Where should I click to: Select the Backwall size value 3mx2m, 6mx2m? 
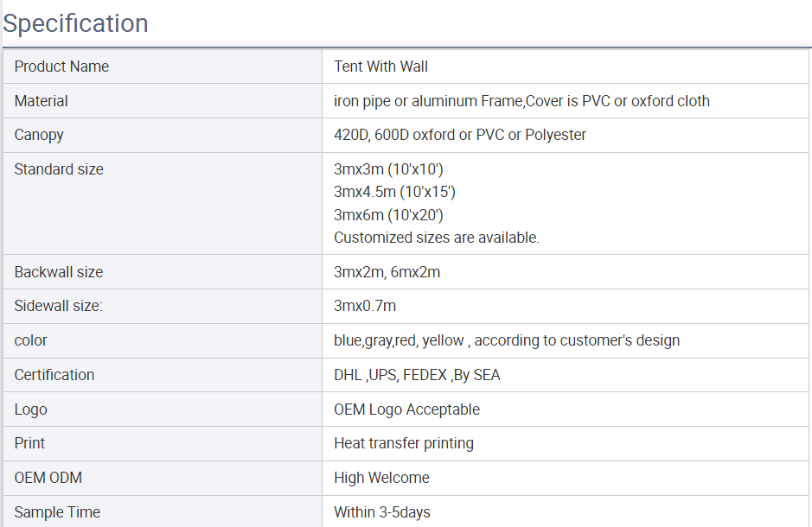click(387, 272)
